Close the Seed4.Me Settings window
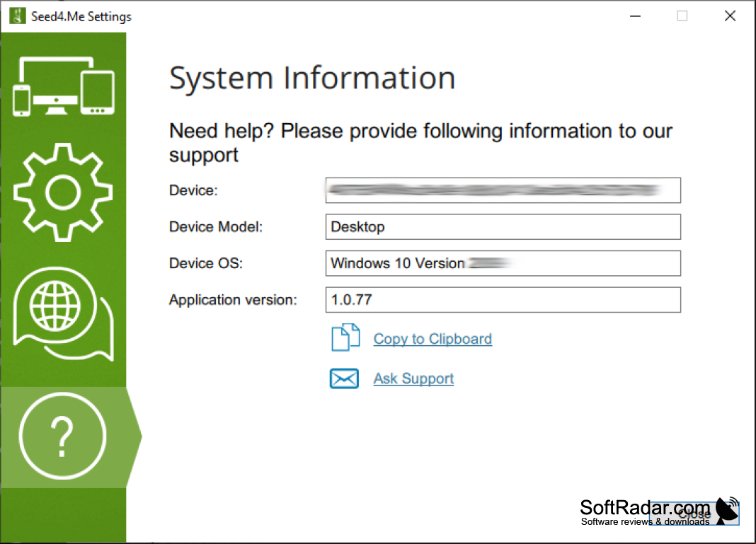The image size is (756, 544). pyautogui.click(x=730, y=16)
